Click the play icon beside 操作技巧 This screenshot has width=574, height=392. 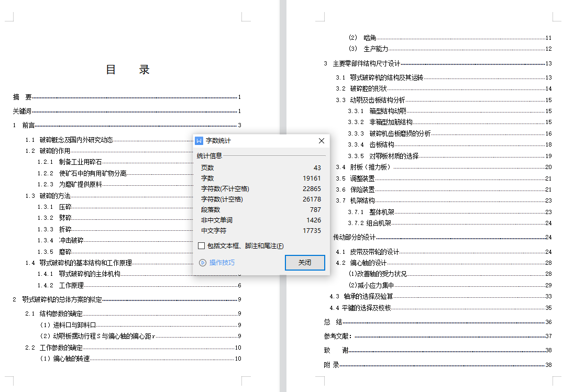pyautogui.click(x=203, y=263)
